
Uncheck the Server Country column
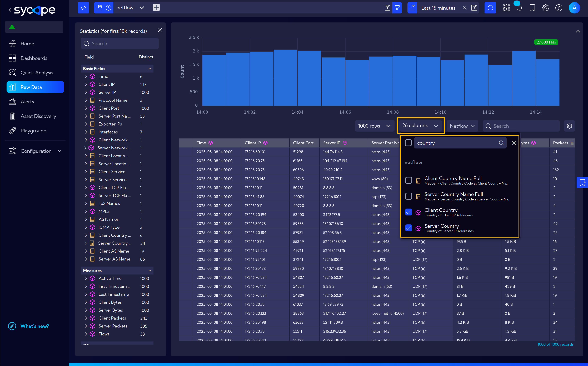coord(409,228)
